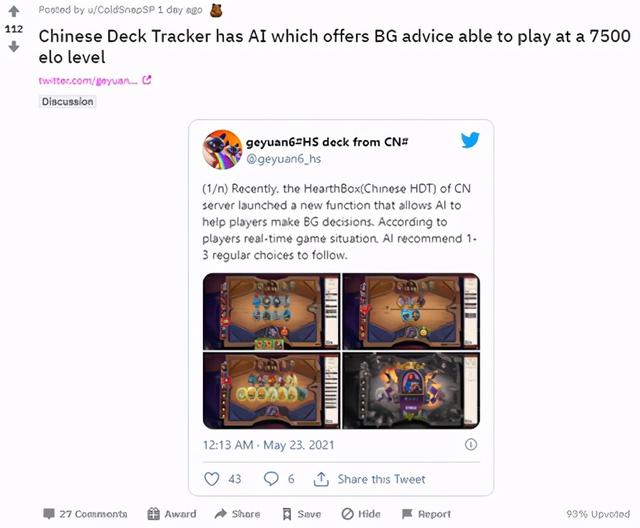Share the Reddit post
This screenshot has width=640, height=528.
click(238, 514)
